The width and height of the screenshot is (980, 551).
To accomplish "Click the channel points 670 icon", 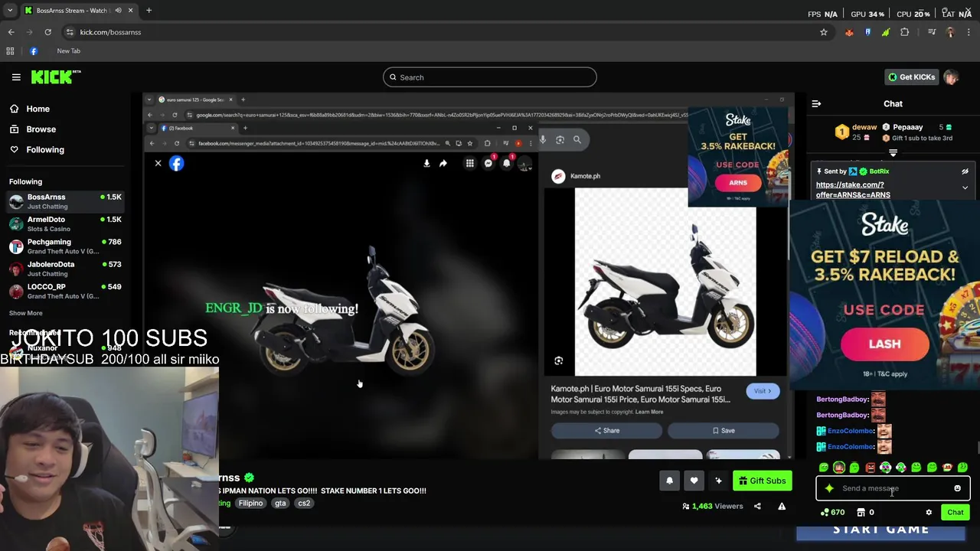I will [x=833, y=513].
